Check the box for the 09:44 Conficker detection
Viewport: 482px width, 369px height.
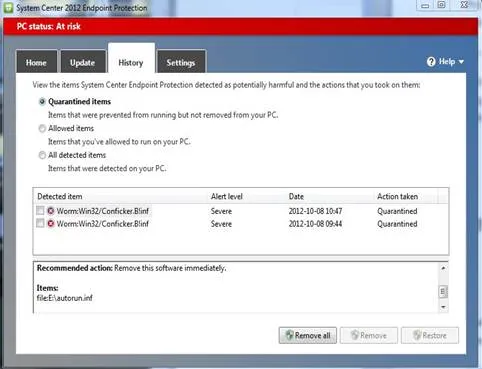pyautogui.click(x=40, y=223)
